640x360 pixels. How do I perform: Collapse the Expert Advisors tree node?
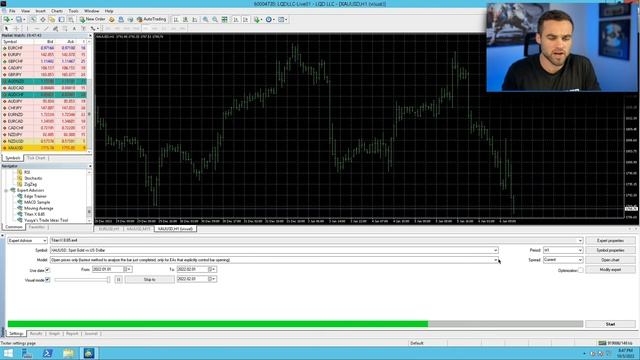coord(6,190)
